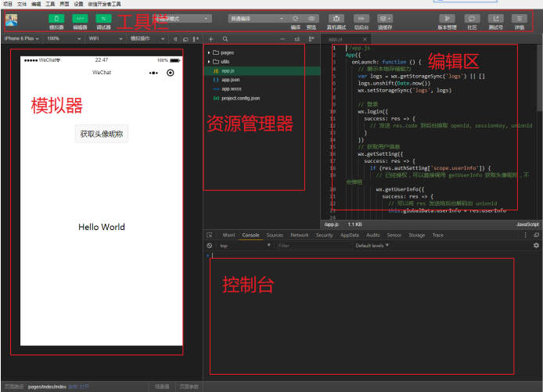The height and width of the screenshot is (392, 543).
Task: Open the 设置 menu
Action: pos(78,4)
